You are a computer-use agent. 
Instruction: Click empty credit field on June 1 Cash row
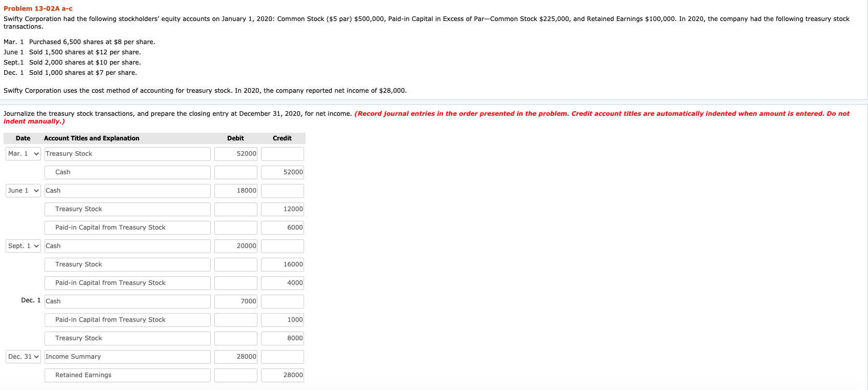[x=282, y=191]
